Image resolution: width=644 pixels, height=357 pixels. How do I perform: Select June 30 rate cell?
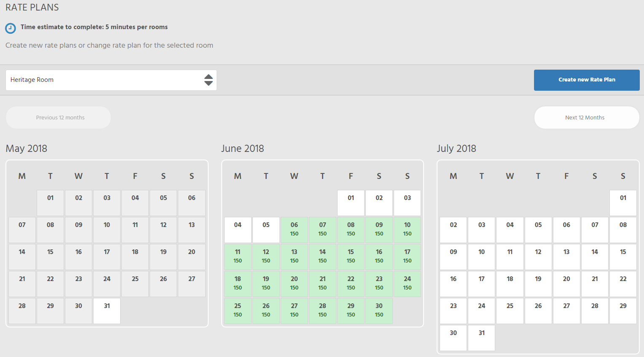click(x=379, y=311)
